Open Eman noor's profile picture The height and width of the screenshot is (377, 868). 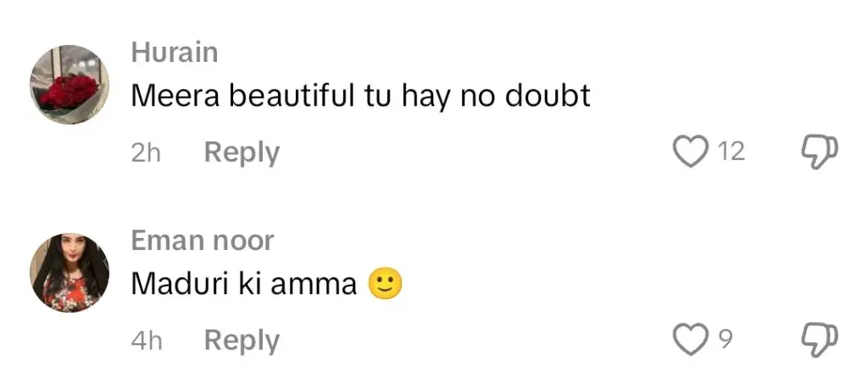pyautogui.click(x=70, y=272)
